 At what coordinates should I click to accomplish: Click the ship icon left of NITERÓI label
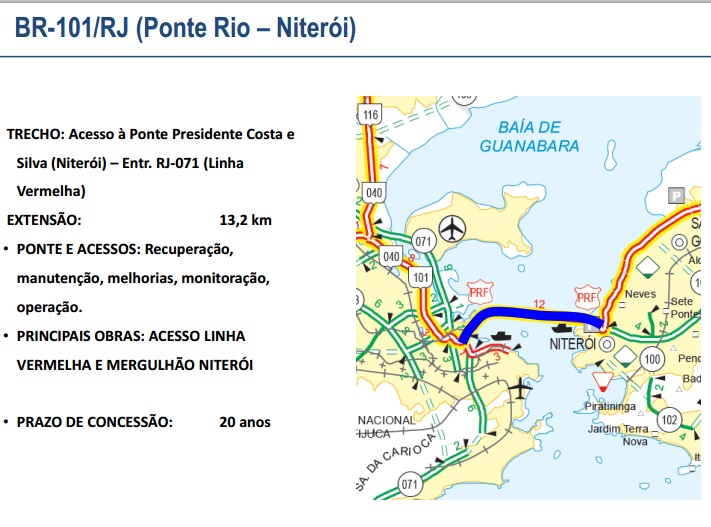(561, 327)
